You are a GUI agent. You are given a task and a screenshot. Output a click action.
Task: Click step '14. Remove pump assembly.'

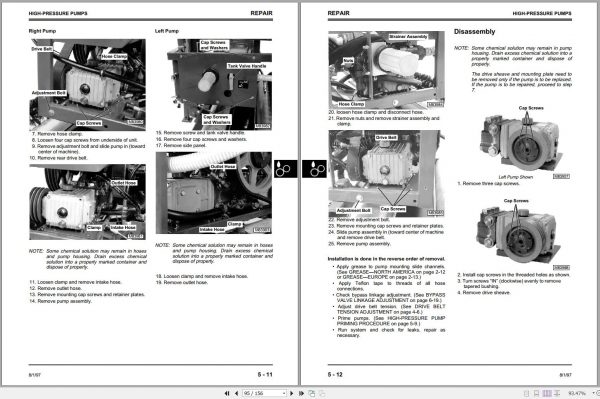(61, 301)
